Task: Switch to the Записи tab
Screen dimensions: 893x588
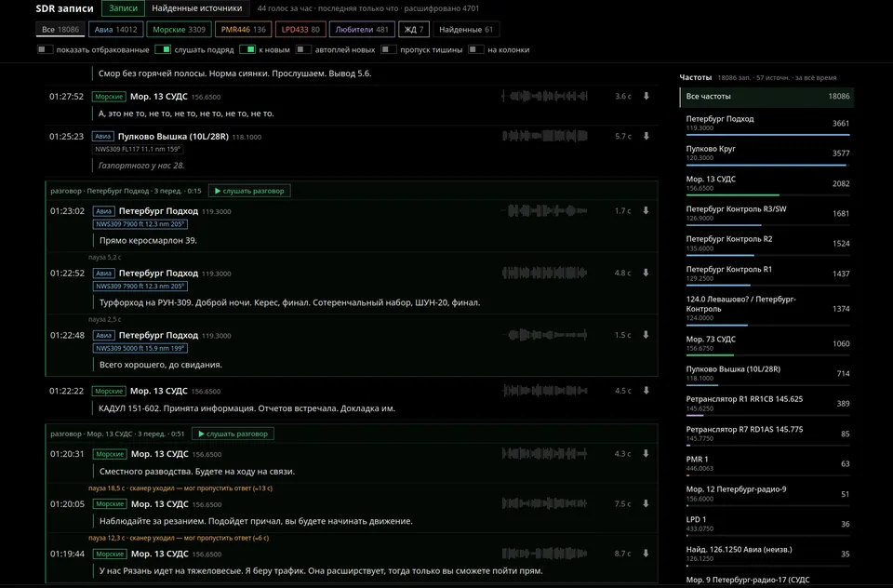Action: click(123, 8)
